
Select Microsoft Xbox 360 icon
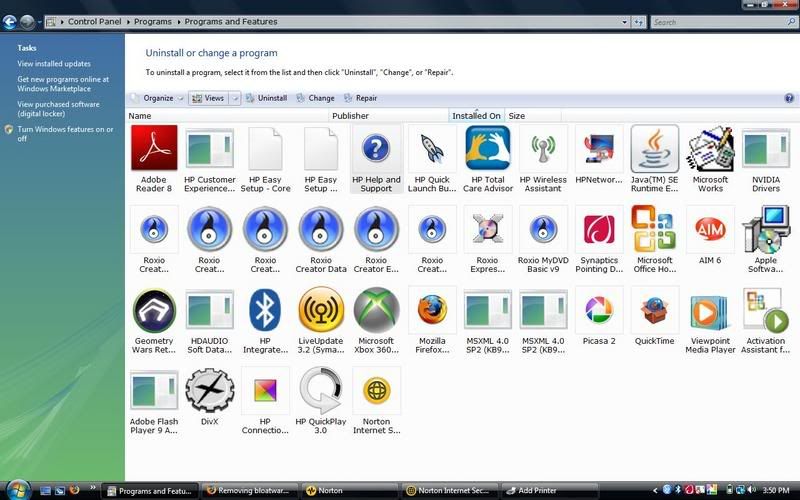pos(377,310)
